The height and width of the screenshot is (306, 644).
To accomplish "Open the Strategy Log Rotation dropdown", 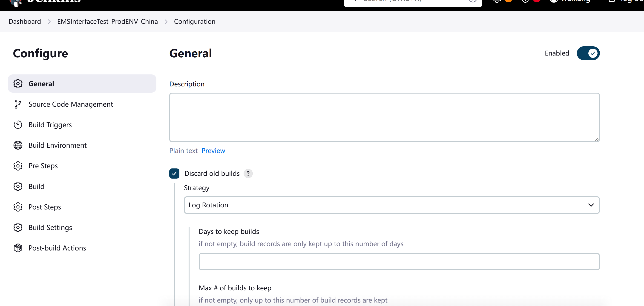I will tap(391, 205).
